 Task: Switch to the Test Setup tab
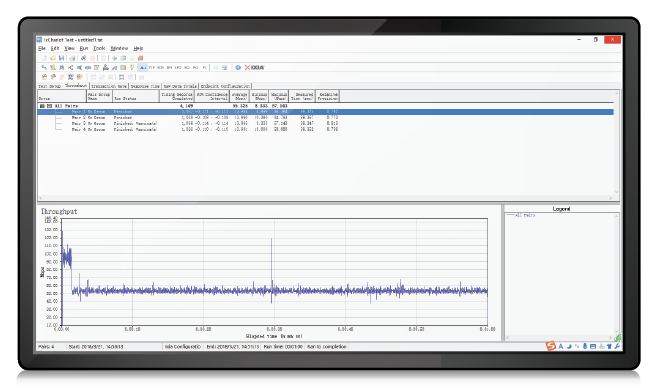tap(50, 86)
